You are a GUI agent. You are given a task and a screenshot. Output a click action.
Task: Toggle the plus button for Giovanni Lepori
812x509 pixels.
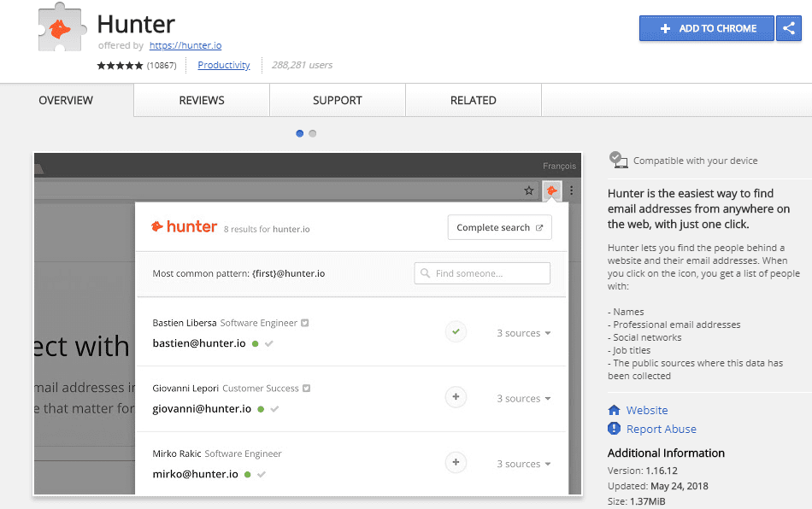[456, 397]
